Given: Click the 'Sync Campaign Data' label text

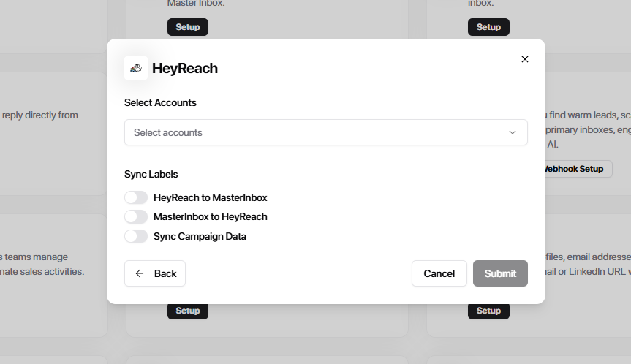Looking at the screenshot, I should [x=200, y=236].
